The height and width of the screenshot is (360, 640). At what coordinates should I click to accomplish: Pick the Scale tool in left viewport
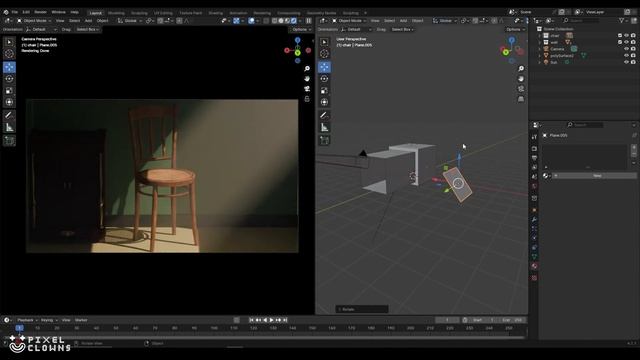coord(9,91)
